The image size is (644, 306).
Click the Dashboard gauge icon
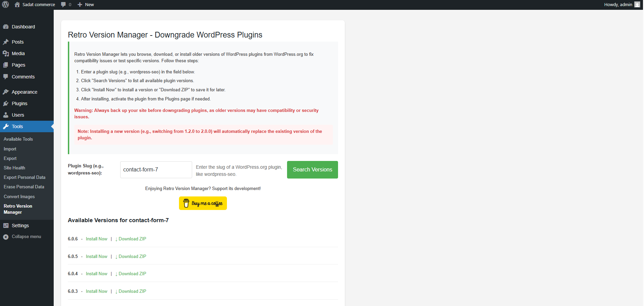click(x=6, y=27)
